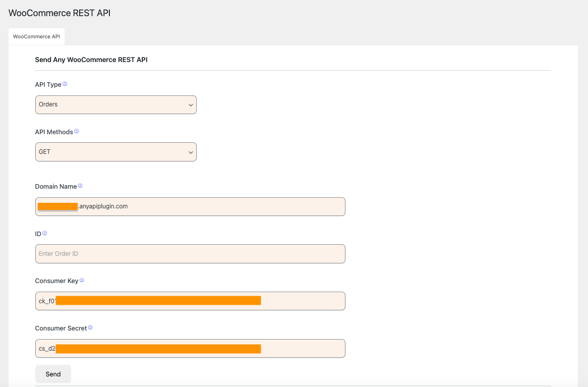Click the API Type label text
This screenshot has height=387, width=588.
point(48,85)
